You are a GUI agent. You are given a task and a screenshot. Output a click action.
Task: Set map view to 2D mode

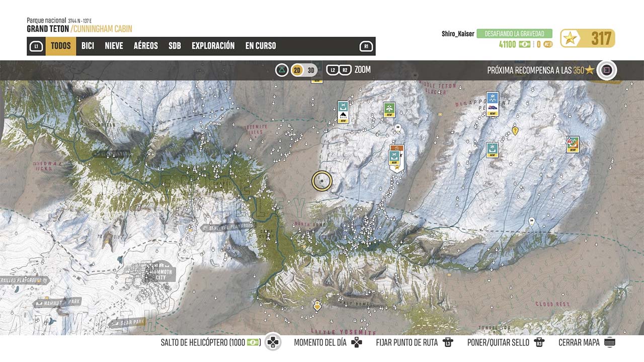(297, 70)
